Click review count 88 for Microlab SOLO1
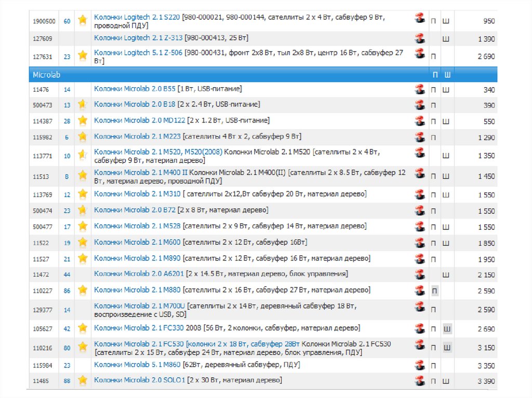532x398 pixels. coord(67,381)
